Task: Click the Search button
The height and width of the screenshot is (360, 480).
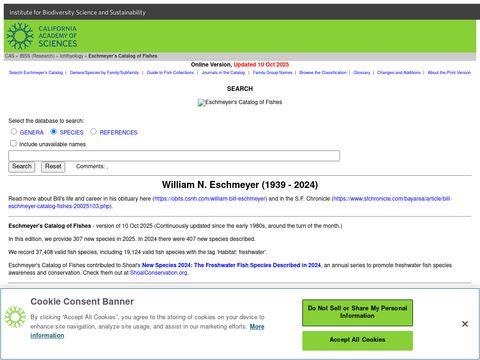Action: tap(22, 166)
